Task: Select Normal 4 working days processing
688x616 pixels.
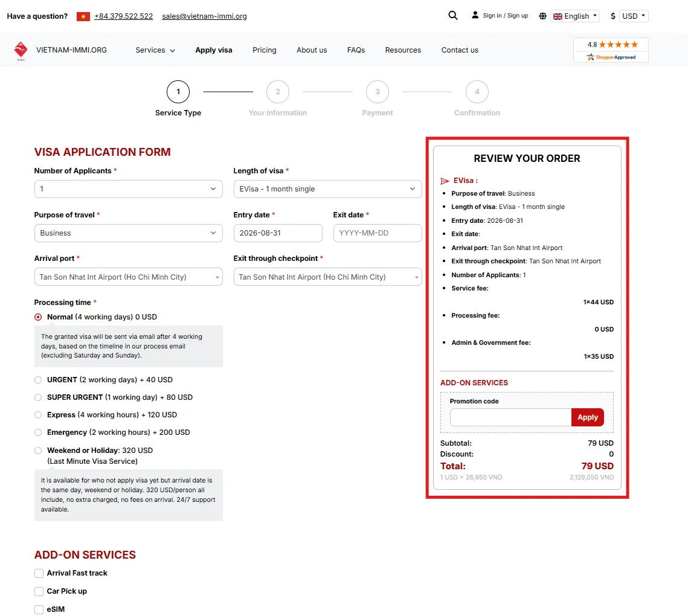Action: pos(38,317)
